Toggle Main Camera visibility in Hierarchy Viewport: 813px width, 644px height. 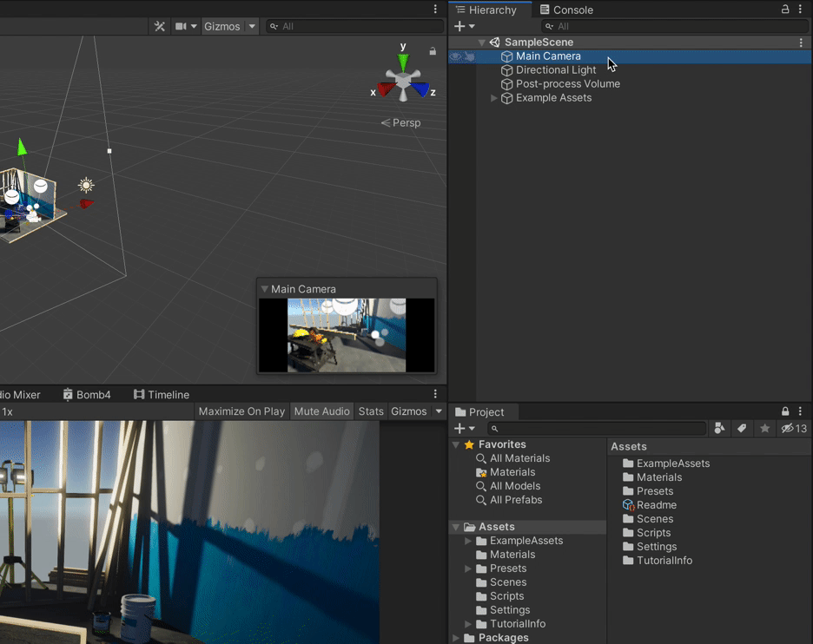coord(454,56)
